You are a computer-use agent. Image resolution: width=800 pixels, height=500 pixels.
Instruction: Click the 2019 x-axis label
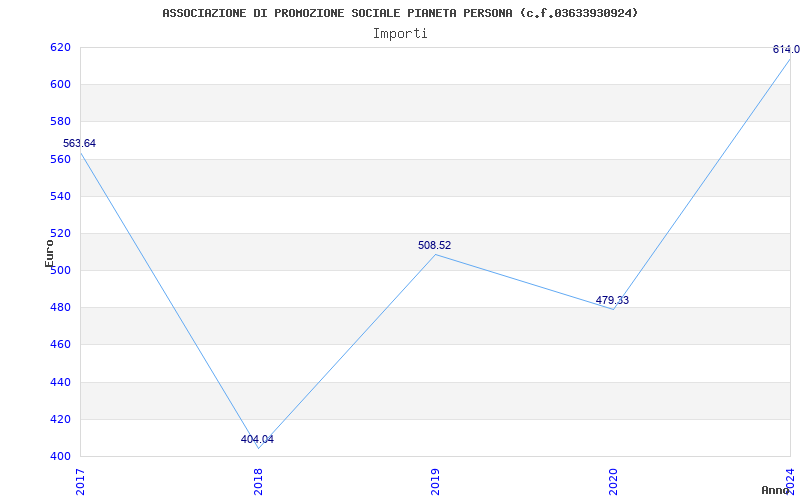click(435, 482)
